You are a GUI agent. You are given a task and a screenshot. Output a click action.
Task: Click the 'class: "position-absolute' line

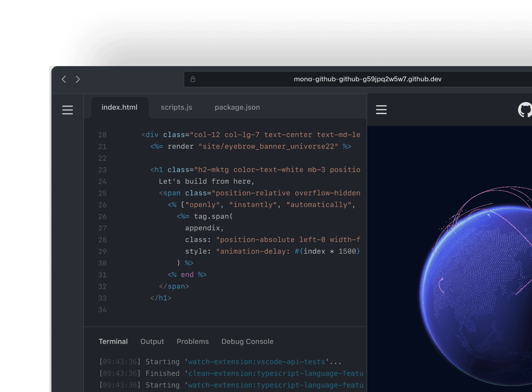click(x=273, y=240)
